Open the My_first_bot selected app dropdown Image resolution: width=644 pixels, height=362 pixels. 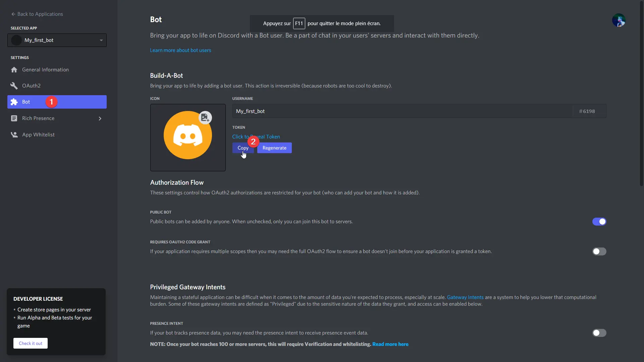tap(57, 40)
